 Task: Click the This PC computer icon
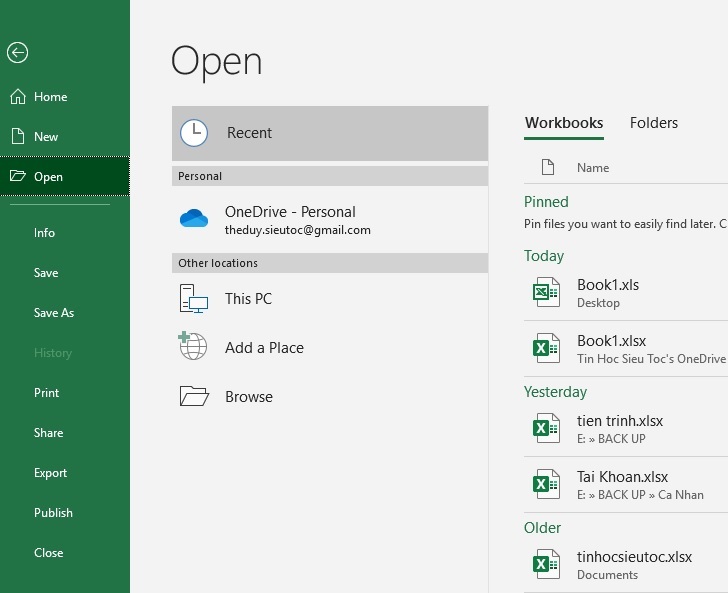pyautogui.click(x=194, y=299)
